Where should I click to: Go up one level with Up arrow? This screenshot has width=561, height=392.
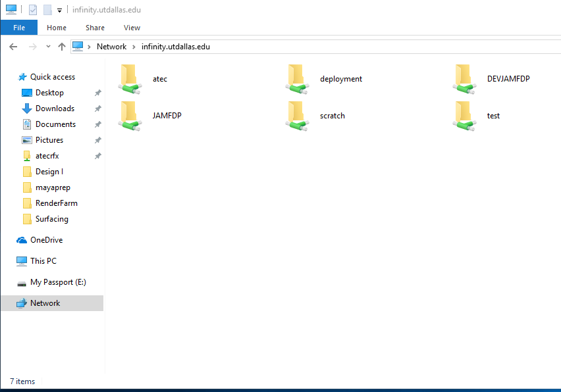click(62, 47)
